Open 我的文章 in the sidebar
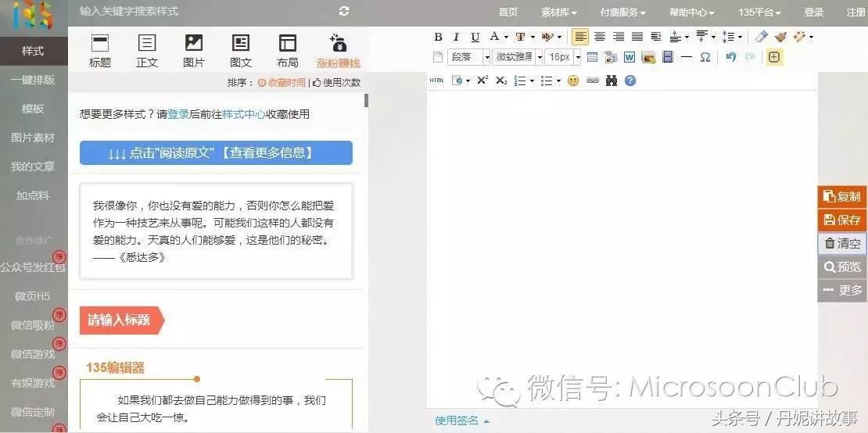The width and height of the screenshot is (868, 433). click(x=33, y=166)
